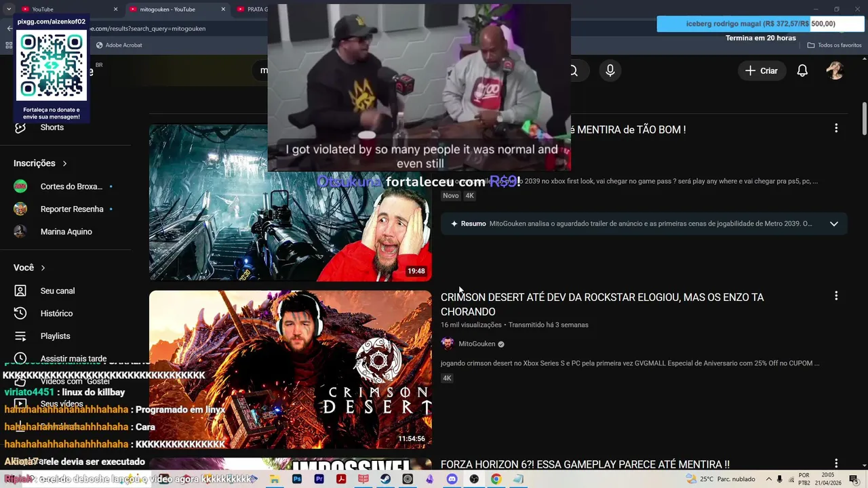Click the Playlists list icon
The height and width of the screenshot is (488, 868).
[20, 336]
